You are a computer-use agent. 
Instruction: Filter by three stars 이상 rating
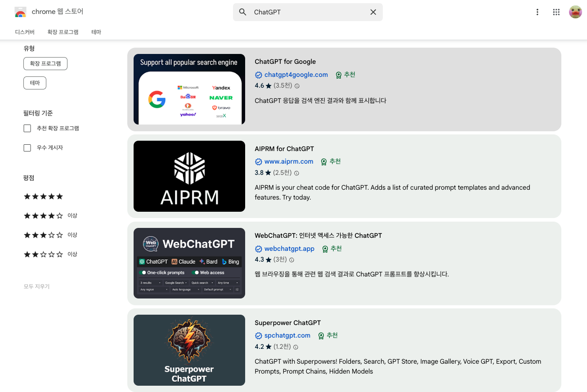click(50, 235)
